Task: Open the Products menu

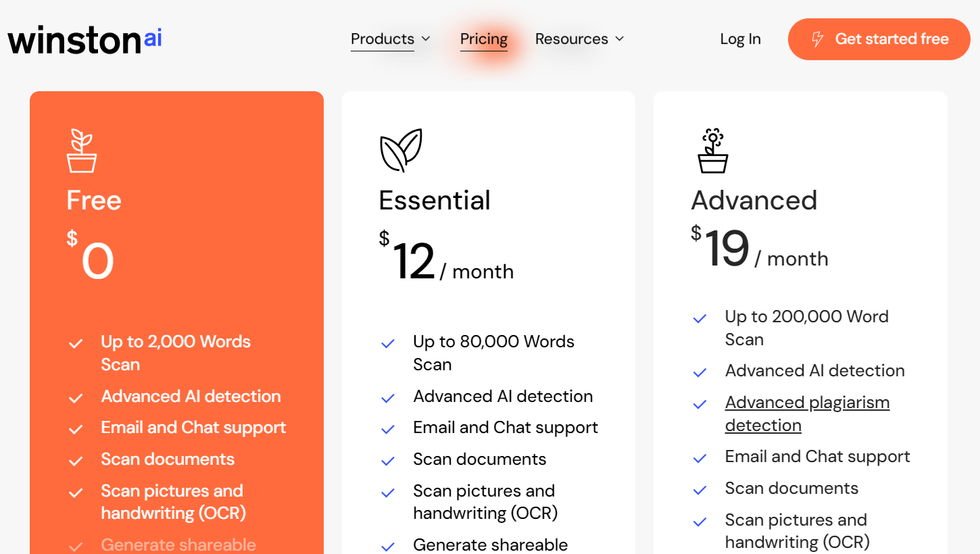Action: (x=383, y=39)
